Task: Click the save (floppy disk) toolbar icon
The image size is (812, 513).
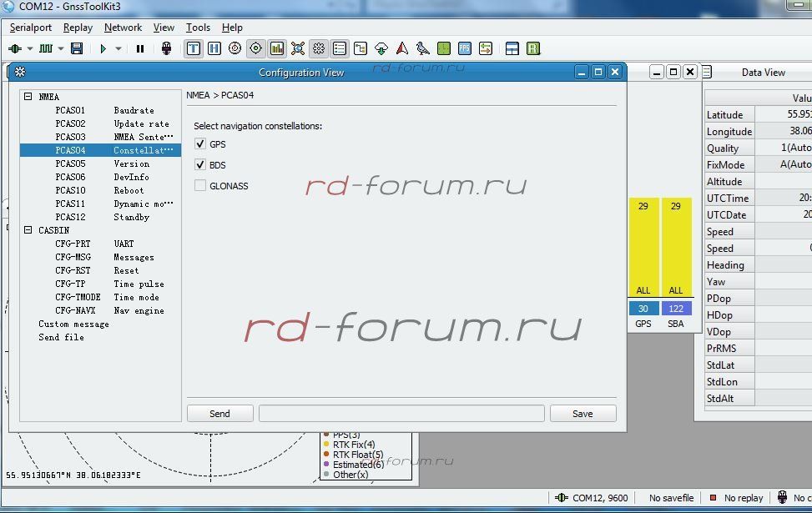Action: (x=77, y=49)
